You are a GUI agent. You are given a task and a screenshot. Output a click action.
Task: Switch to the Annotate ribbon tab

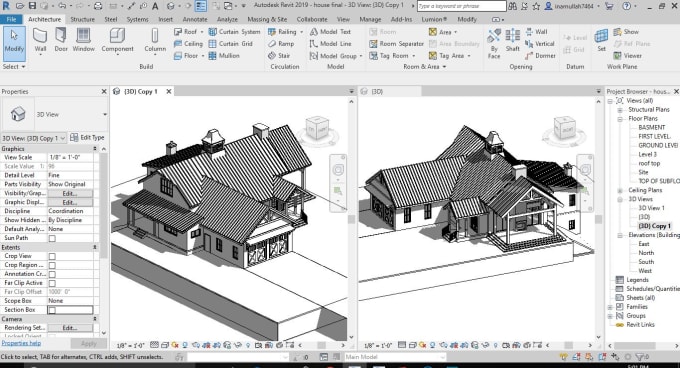click(195, 20)
